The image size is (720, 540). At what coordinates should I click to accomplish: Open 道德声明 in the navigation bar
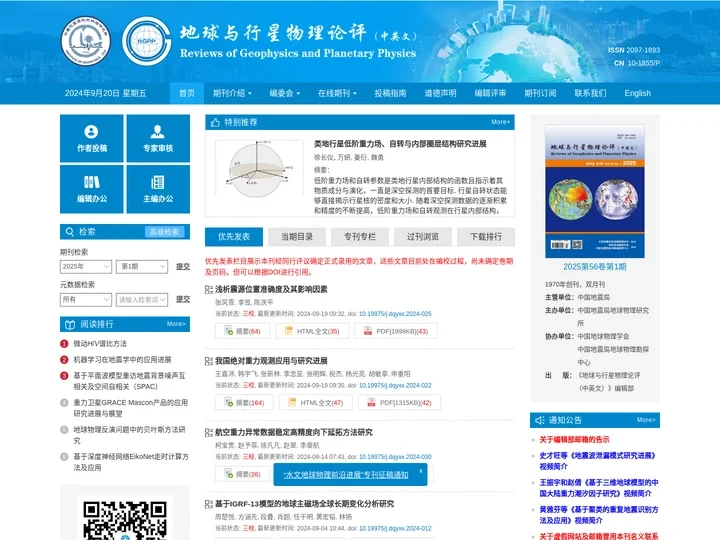pyautogui.click(x=440, y=93)
